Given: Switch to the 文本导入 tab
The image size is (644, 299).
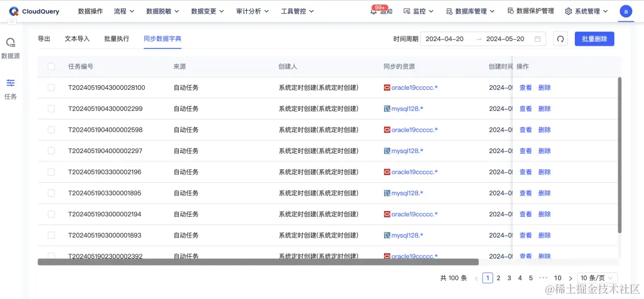Looking at the screenshot, I should (77, 39).
